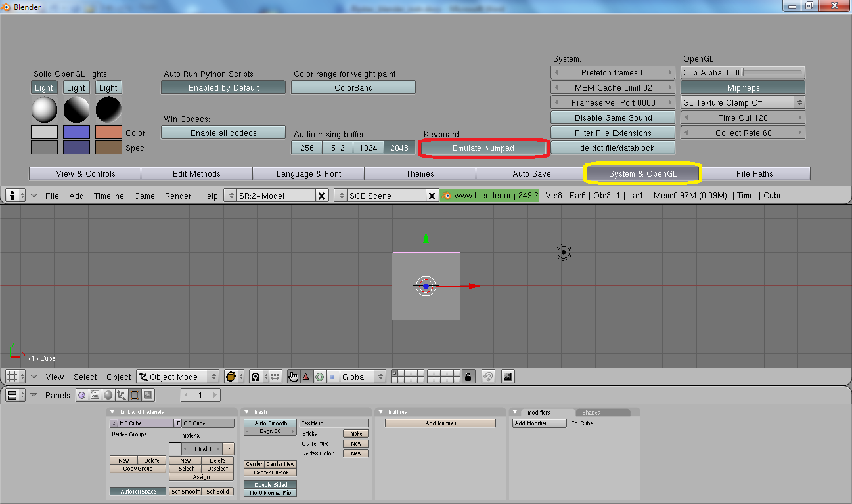852x504 pixels.
Task: Click the first OpenGL light sphere preview
Action: 44,110
